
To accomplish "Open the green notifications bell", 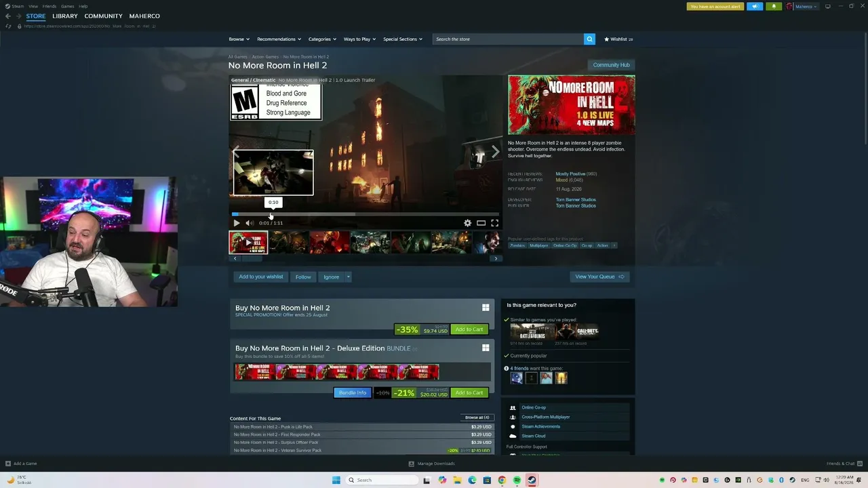I will 774,7.
